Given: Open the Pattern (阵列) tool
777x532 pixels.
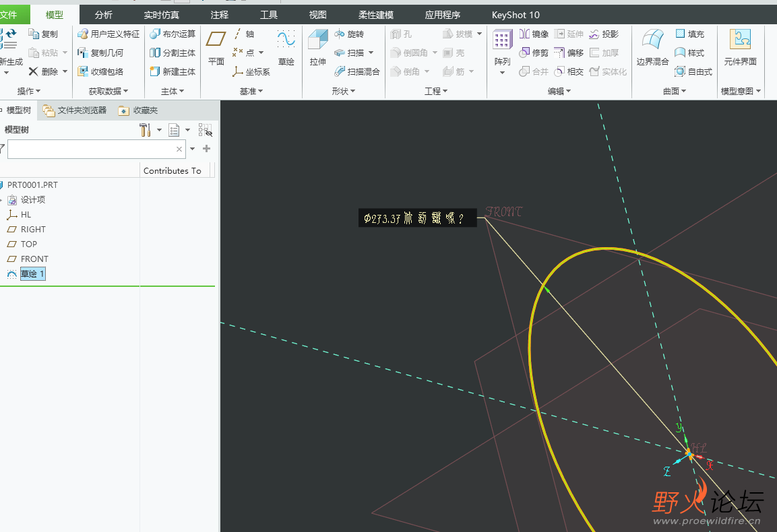Looking at the screenshot, I should [x=502, y=48].
